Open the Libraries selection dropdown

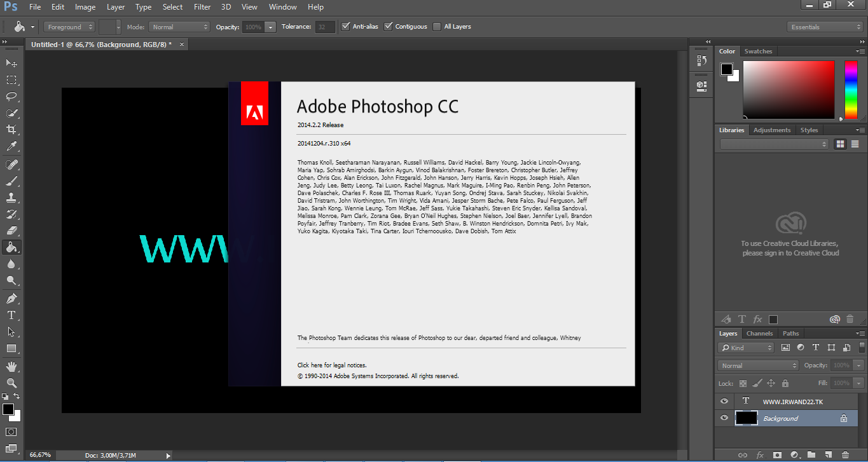[775, 144]
